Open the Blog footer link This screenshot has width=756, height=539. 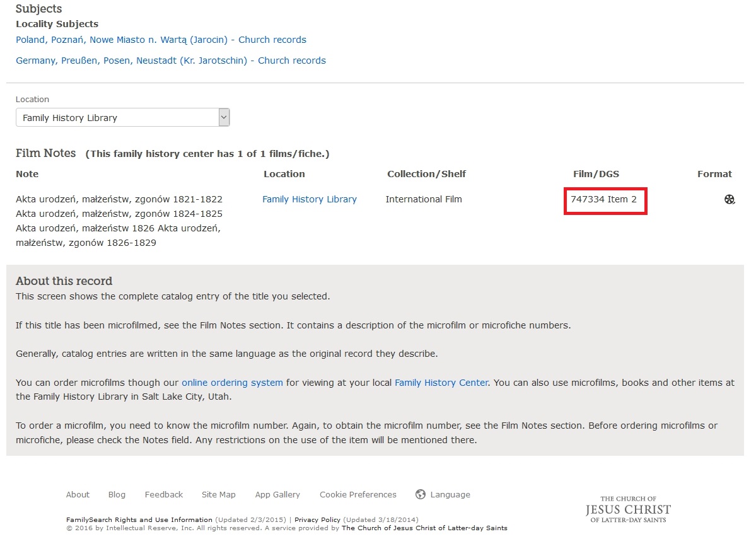tap(117, 495)
